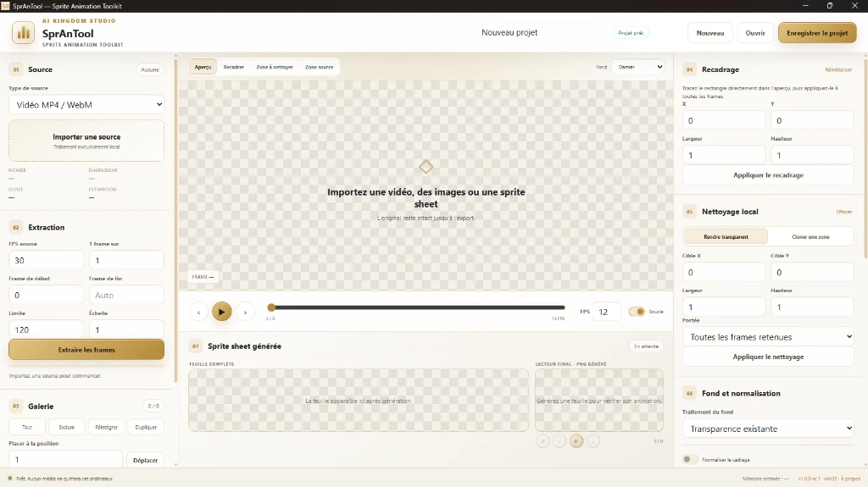
Task: Click Effacer link in Nettoyage local
Action: 844,212
